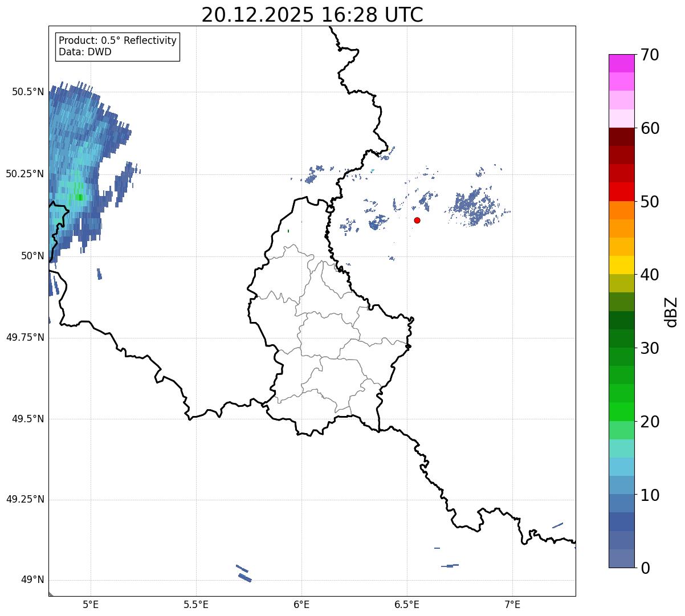
Task: Click the yellow 40 dBZ colorbar segment
Action: tap(621, 265)
